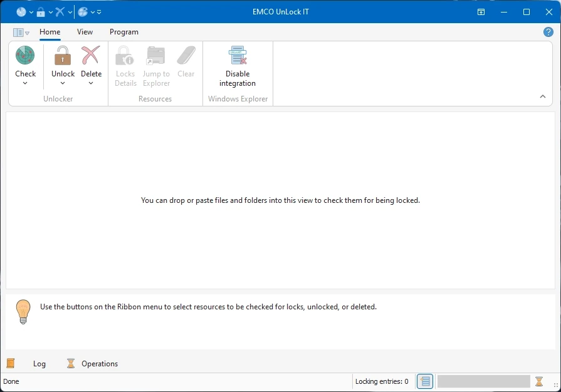This screenshot has height=392, width=561.
Task: Click the Locks Details icon
Action: pyautogui.click(x=125, y=56)
